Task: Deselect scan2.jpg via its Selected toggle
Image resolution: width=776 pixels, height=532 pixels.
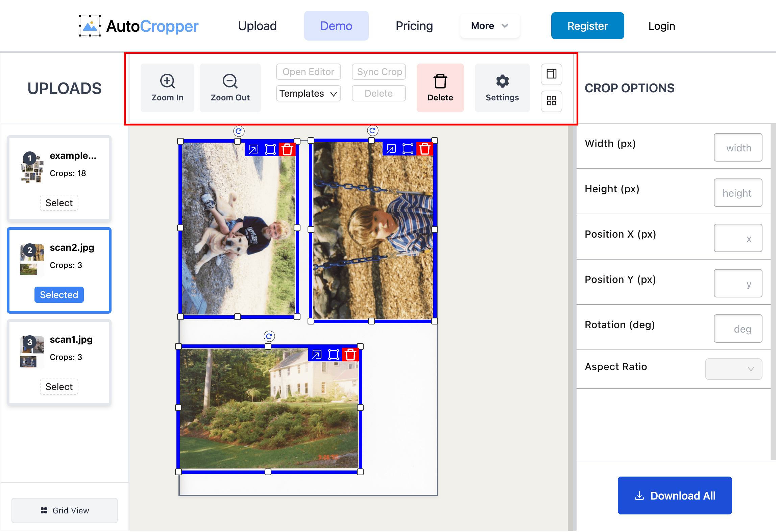Action: click(59, 294)
